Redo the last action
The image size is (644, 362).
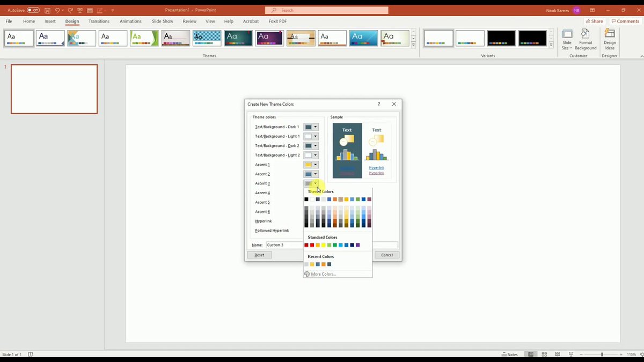[x=70, y=10]
